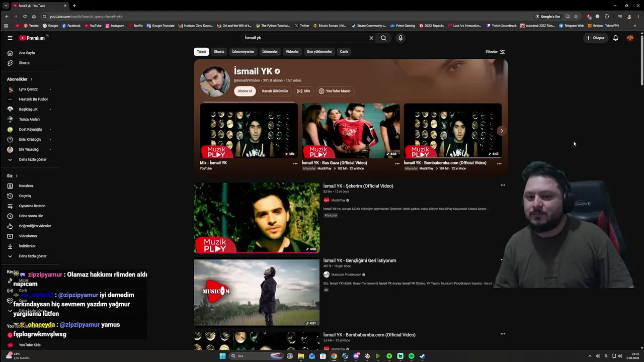Bookmark this page with the star
644x362 pixels.
pyautogui.click(x=576, y=16)
